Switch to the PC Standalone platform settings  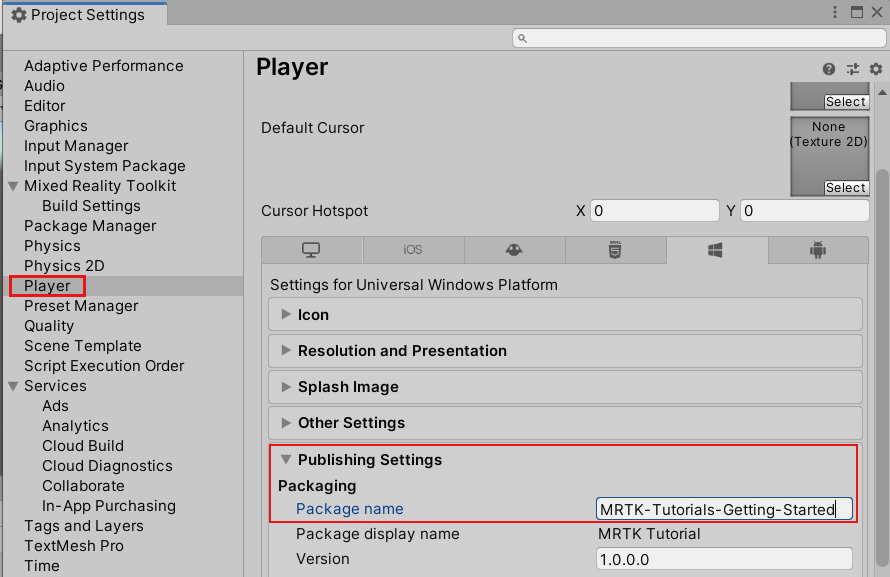click(x=312, y=249)
